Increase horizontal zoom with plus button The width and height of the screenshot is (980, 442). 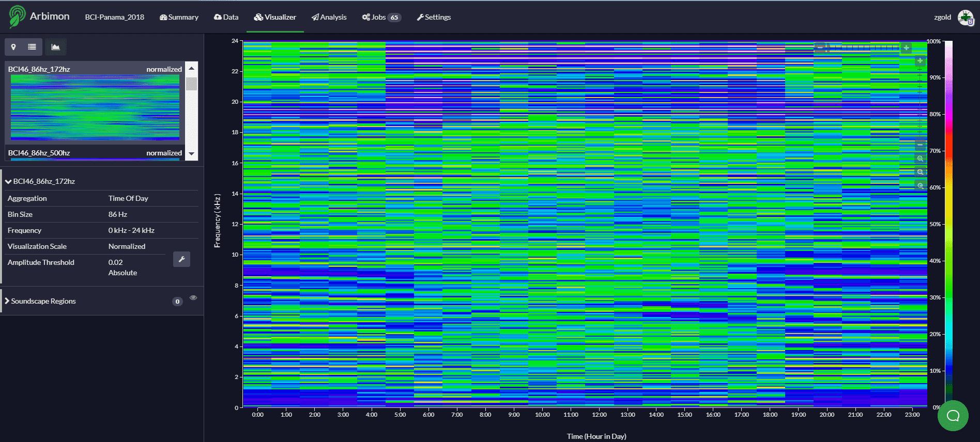[906, 48]
